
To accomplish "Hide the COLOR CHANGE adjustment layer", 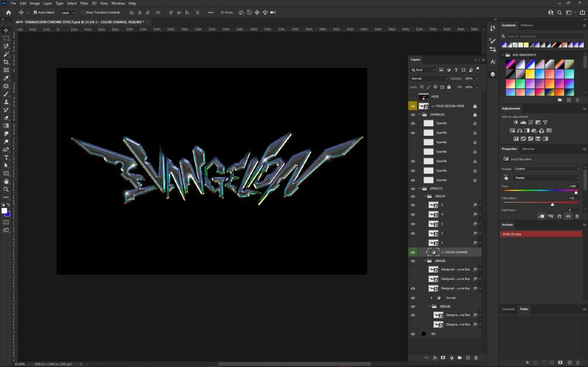I will pos(413,252).
